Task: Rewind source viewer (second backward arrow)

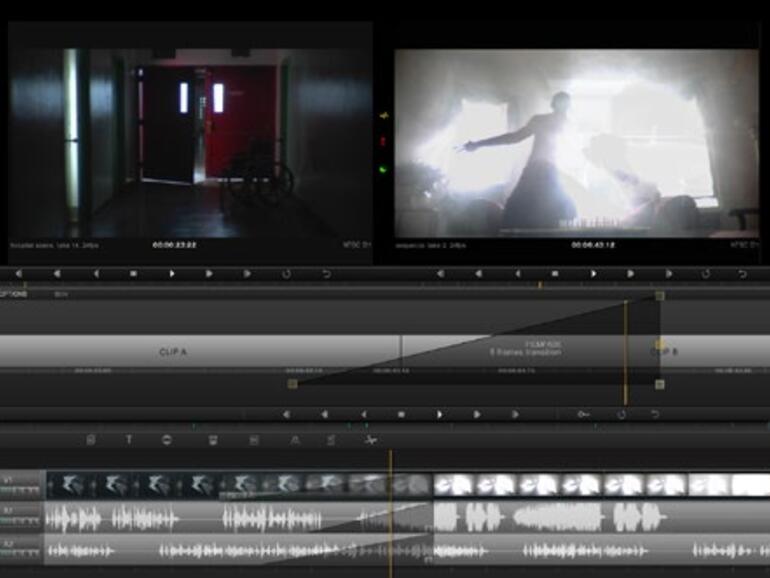Action: pos(57,274)
